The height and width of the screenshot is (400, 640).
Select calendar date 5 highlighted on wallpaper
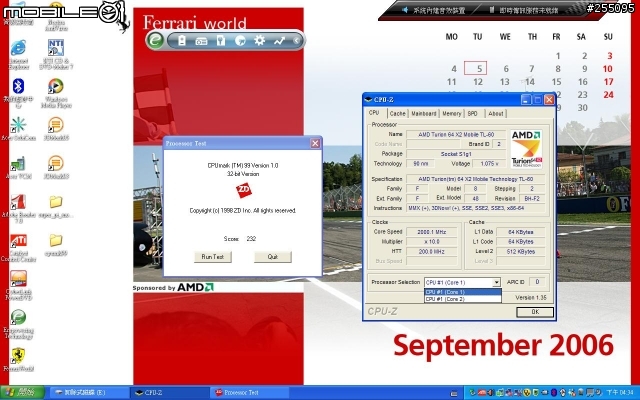point(475,69)
